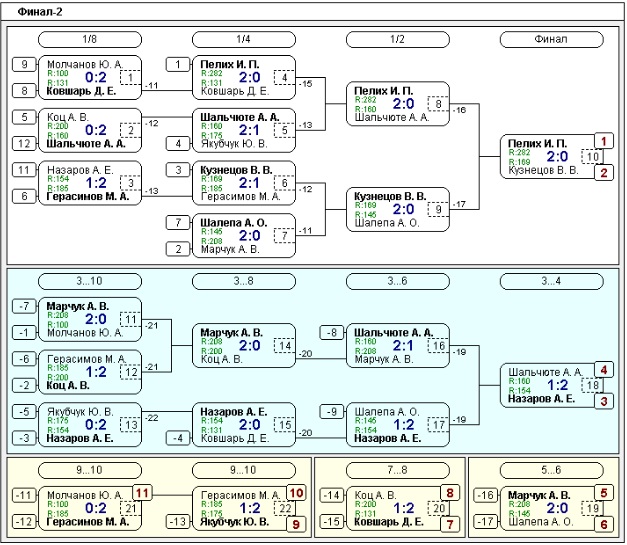Click red place badge 4 by Шальчюте
627x545 pixels.
click(x=604, y=370)
